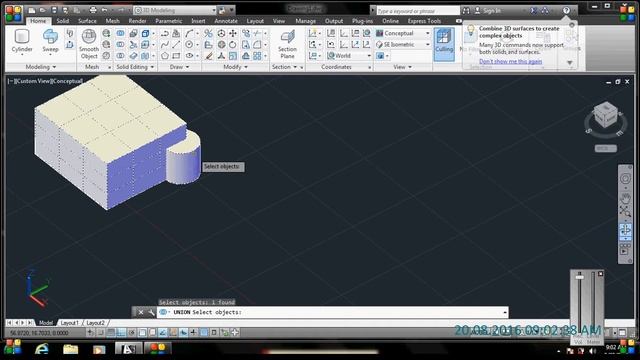This screenshot has height=360, width=640.
Task: Click the Fillet tool in Modify panel
Action: click(257, 44)
